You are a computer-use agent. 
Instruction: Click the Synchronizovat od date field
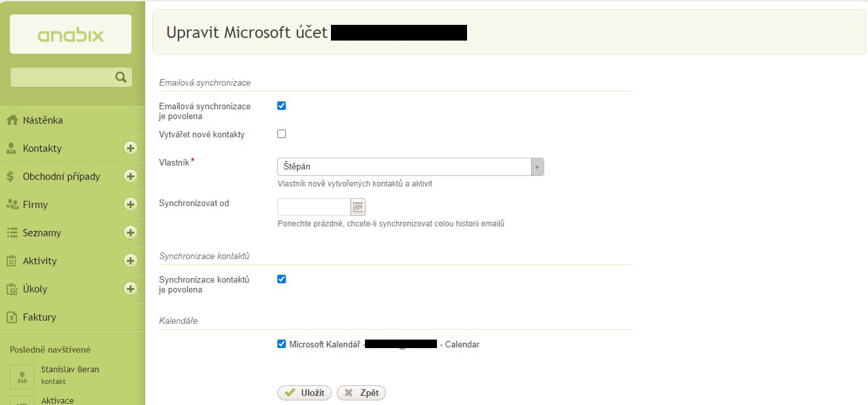tap(314, 207)
